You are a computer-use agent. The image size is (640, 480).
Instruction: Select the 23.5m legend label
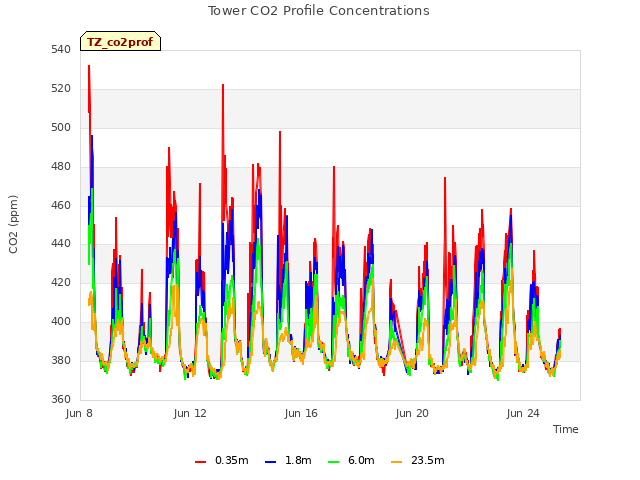pos(427,460)
